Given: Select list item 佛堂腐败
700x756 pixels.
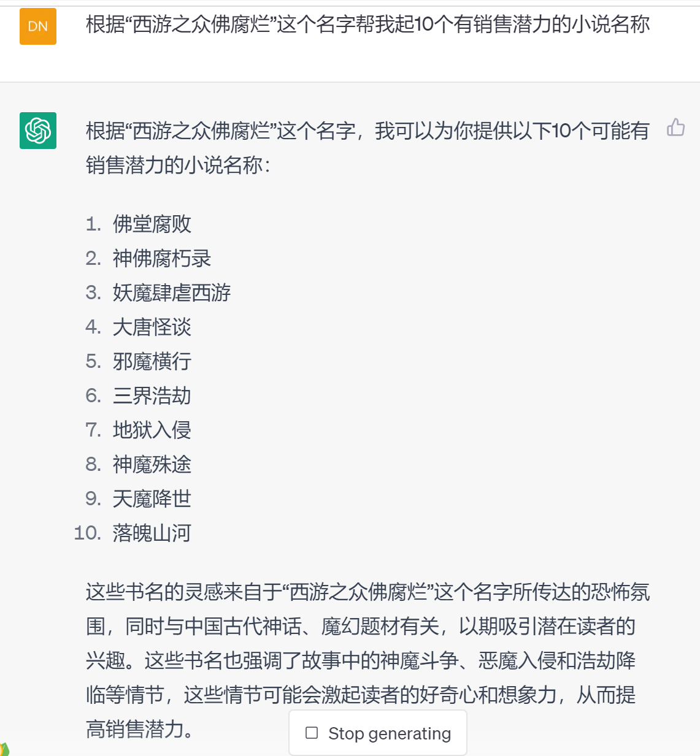Looking at the screenshot, I should tap(152, 224).
